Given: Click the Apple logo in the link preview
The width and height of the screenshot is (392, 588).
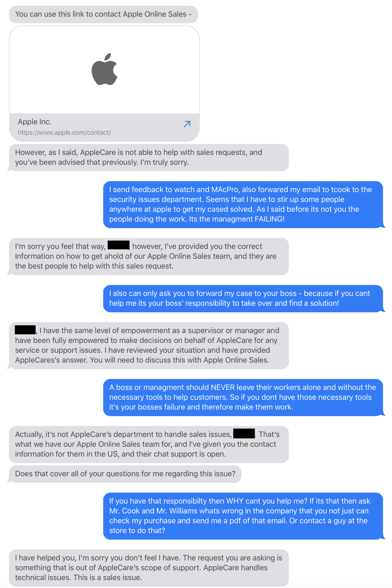Looking at the screenshot, I should tap(105, 69).
